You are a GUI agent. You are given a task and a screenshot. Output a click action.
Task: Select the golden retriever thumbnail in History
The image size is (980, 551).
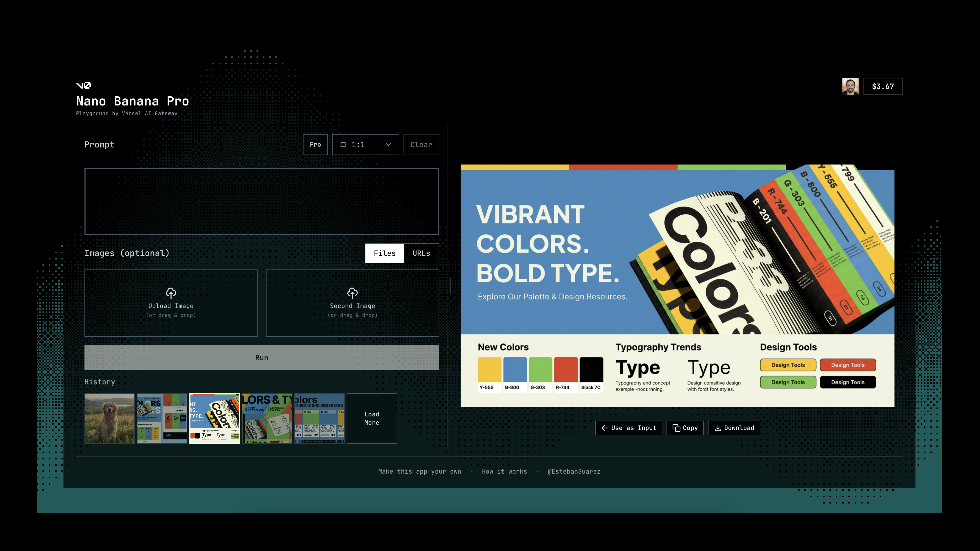pos(110,418)
